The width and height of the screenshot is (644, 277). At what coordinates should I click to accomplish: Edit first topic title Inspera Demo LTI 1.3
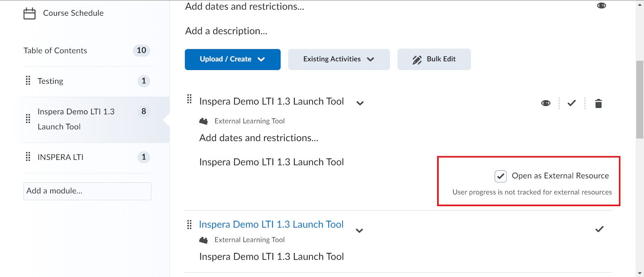pos(272,101)
